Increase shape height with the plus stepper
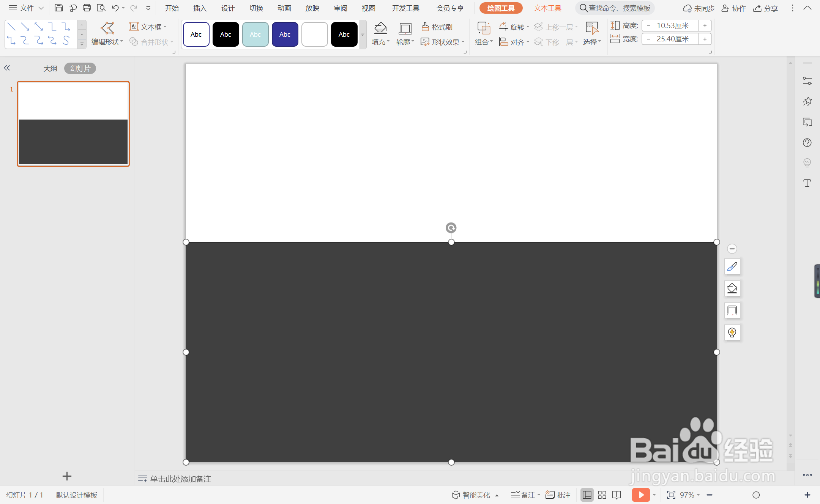This screenshot has width=820, height=504. 705,26
